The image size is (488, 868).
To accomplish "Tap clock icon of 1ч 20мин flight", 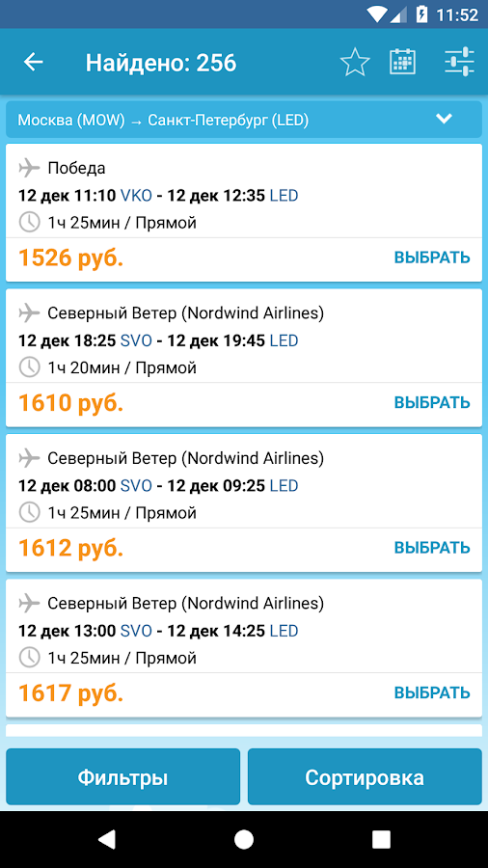I will tap(29, 367).
